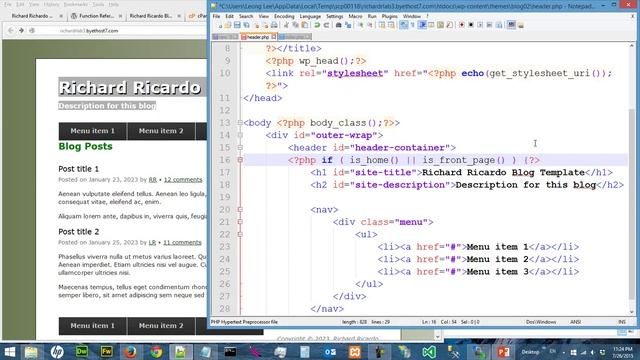Click Menu item 1 in browser top navigation
This screenshot has width=640, height=360.
click(93, 131)
